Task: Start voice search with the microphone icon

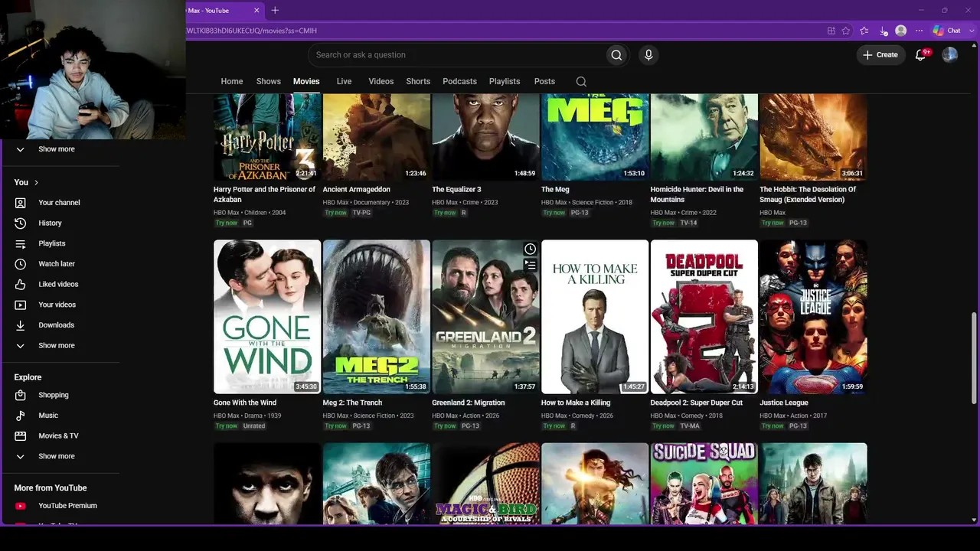Action: click(648, 55)
